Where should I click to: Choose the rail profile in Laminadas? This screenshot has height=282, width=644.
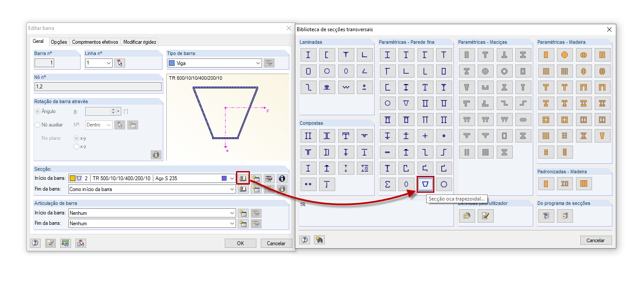click(x=327, y=87)
